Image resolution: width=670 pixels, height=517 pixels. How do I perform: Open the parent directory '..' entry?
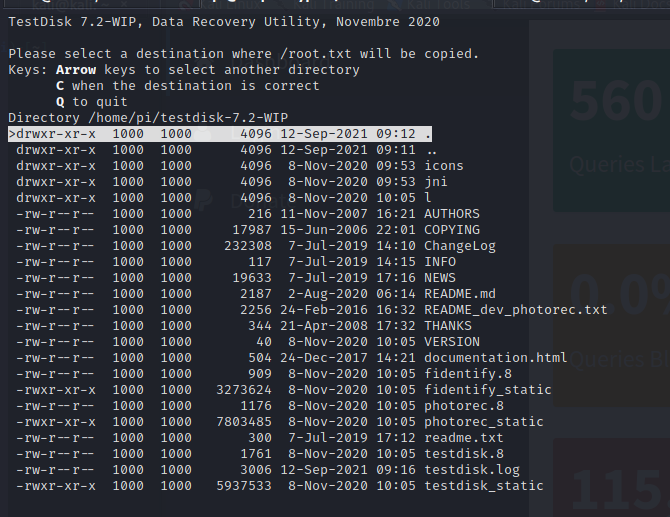point(431,149)
